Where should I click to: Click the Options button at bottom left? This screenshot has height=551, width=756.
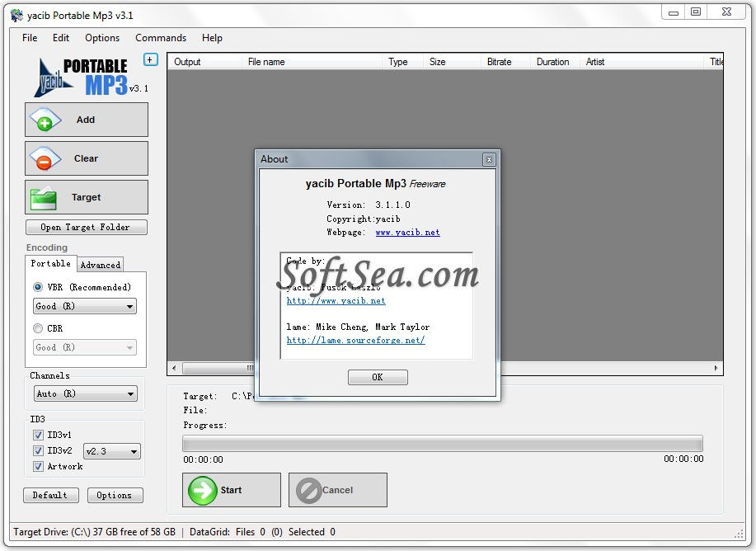pos(115,496)
